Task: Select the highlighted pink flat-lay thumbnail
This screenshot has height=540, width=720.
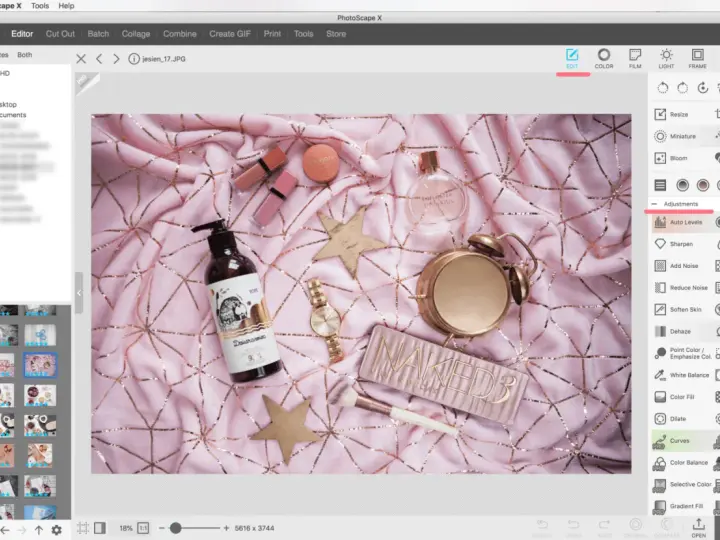Action: (x=40, y=365)
